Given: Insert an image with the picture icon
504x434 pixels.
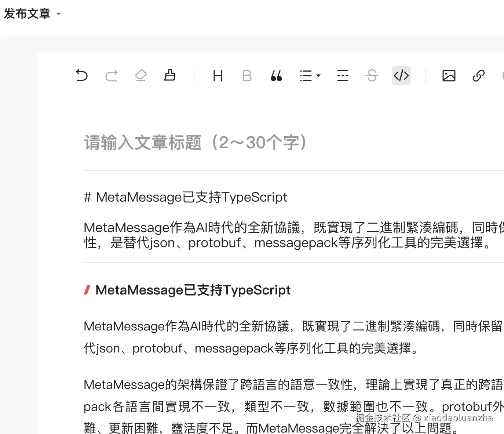Looking at the screenshot, I should click(x=449, y=76).
